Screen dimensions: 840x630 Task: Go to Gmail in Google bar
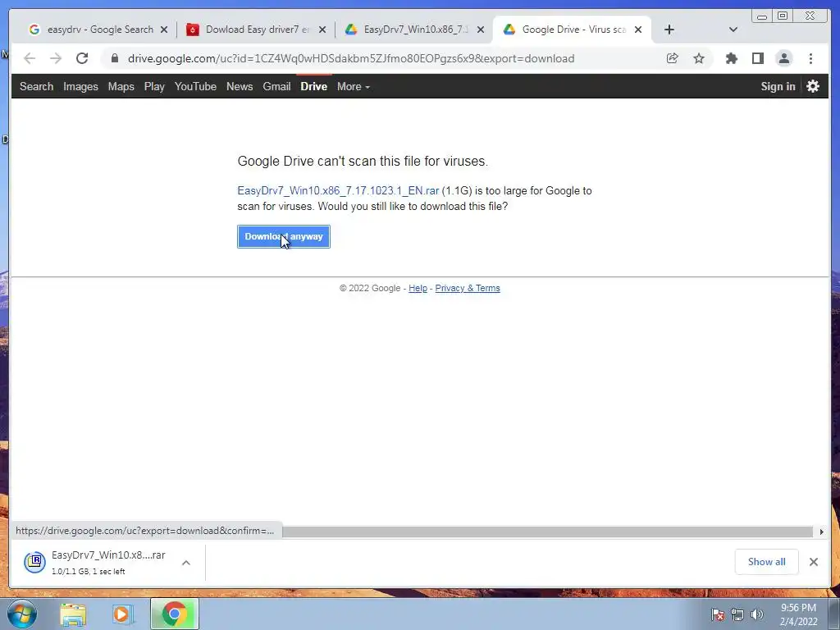coord(276,86)
